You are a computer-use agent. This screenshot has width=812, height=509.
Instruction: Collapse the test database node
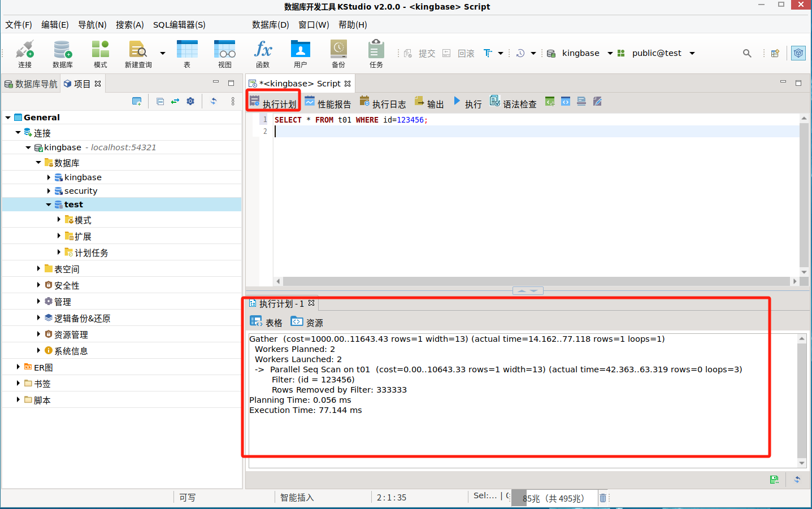49,205
